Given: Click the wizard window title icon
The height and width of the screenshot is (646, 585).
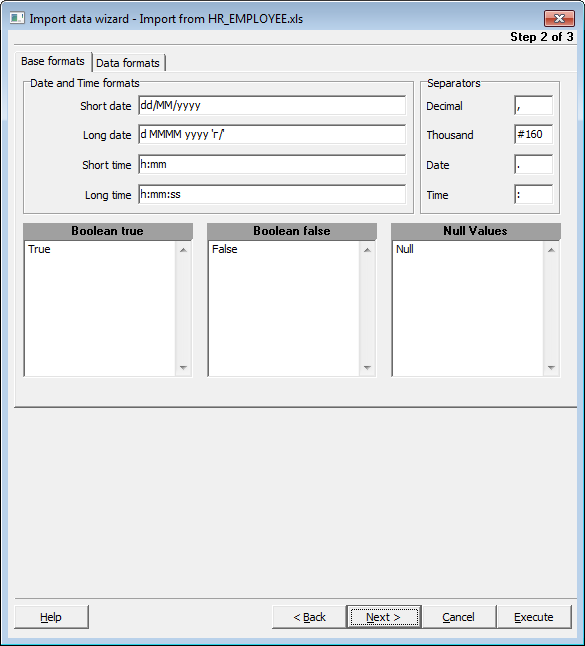Looking at the screenshot, I should click(x=17, y=18).
